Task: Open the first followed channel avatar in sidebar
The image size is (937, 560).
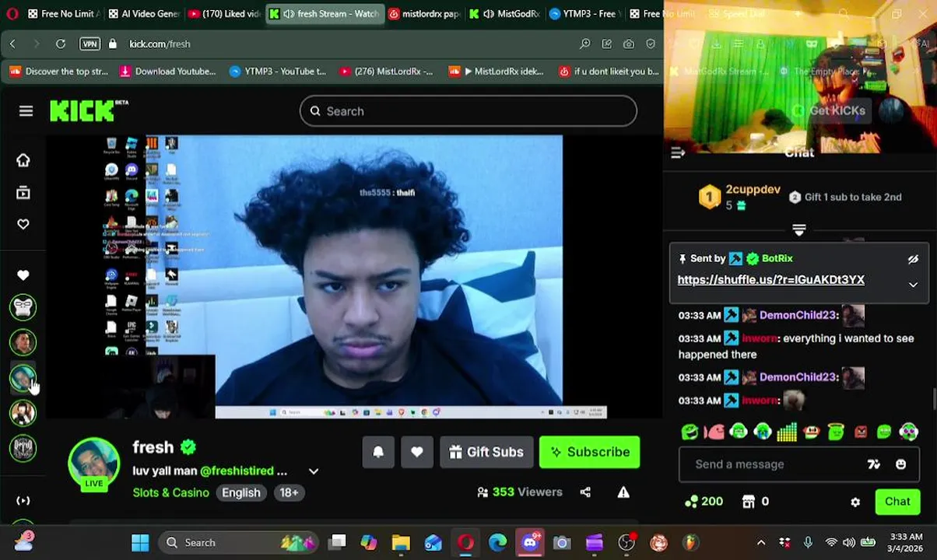Action: [x=23, y=307]
